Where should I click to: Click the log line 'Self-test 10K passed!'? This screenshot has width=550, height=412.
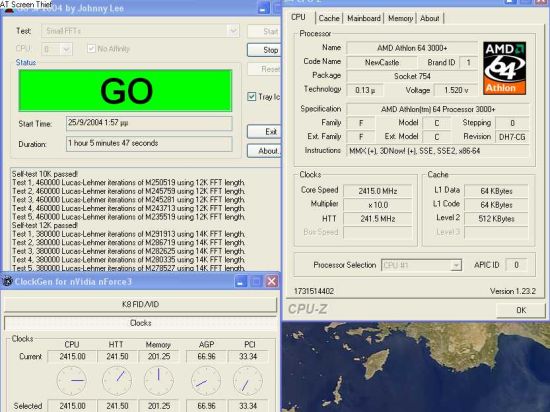45,174
